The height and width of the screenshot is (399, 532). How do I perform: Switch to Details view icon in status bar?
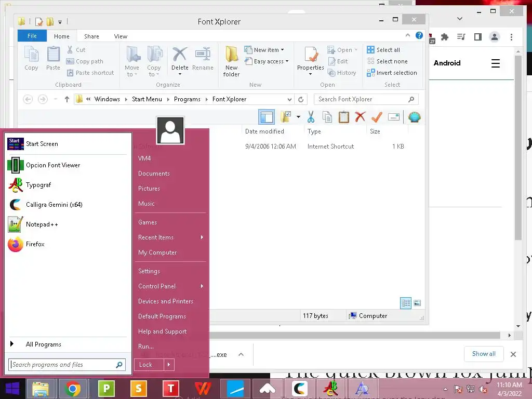tap(406, 303)
